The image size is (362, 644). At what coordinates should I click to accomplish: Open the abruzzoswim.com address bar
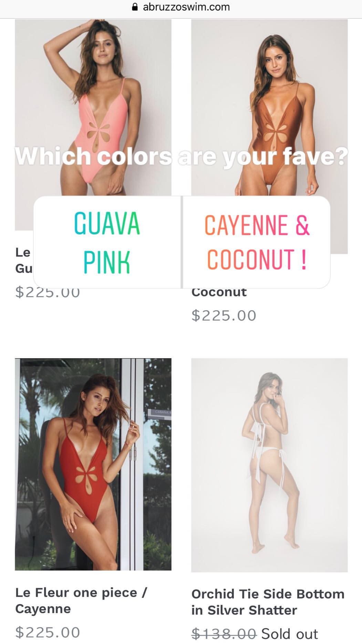(181, 7)
